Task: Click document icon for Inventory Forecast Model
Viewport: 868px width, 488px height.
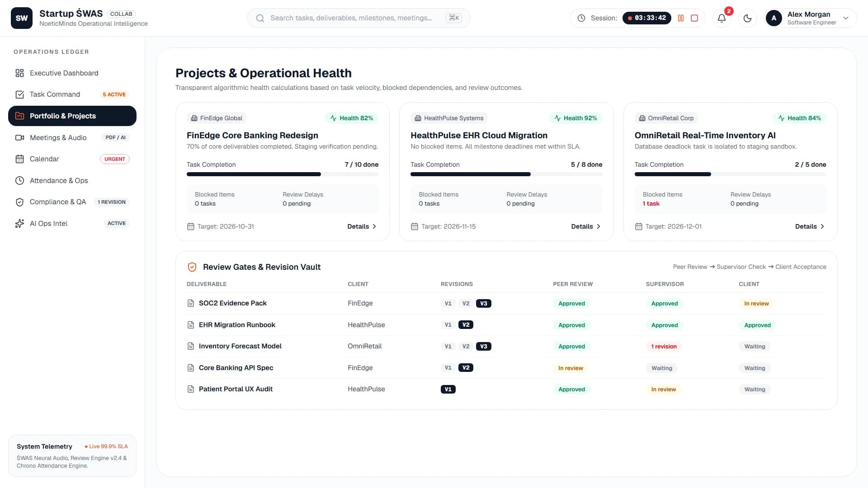Action: 191,346
